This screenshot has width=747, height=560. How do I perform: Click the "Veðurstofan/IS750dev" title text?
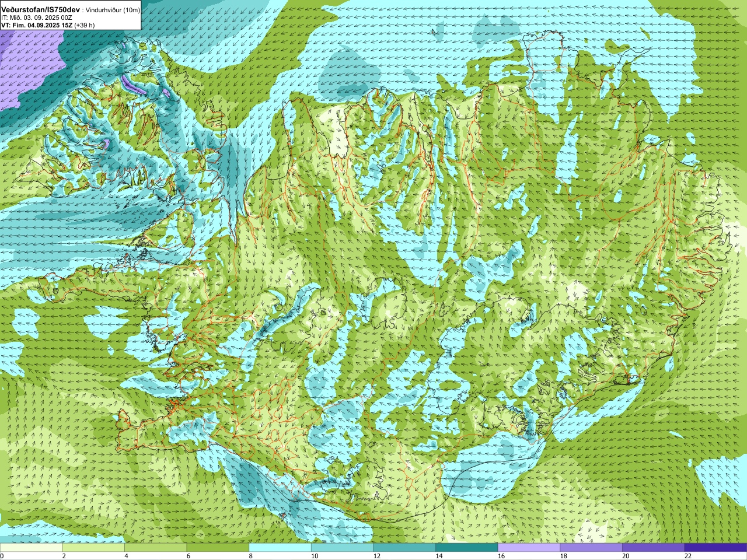coord(41,10)
